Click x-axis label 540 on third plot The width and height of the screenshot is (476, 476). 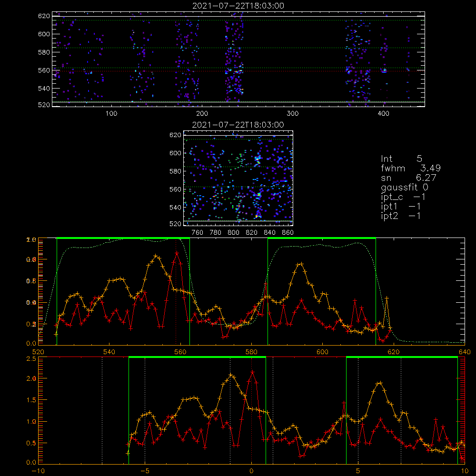click(x=109, y=352)
